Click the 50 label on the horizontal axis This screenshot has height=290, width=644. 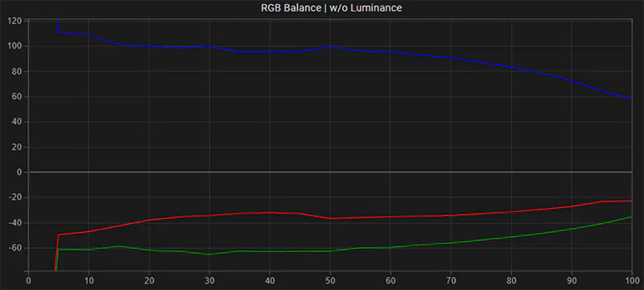(330, 281)
